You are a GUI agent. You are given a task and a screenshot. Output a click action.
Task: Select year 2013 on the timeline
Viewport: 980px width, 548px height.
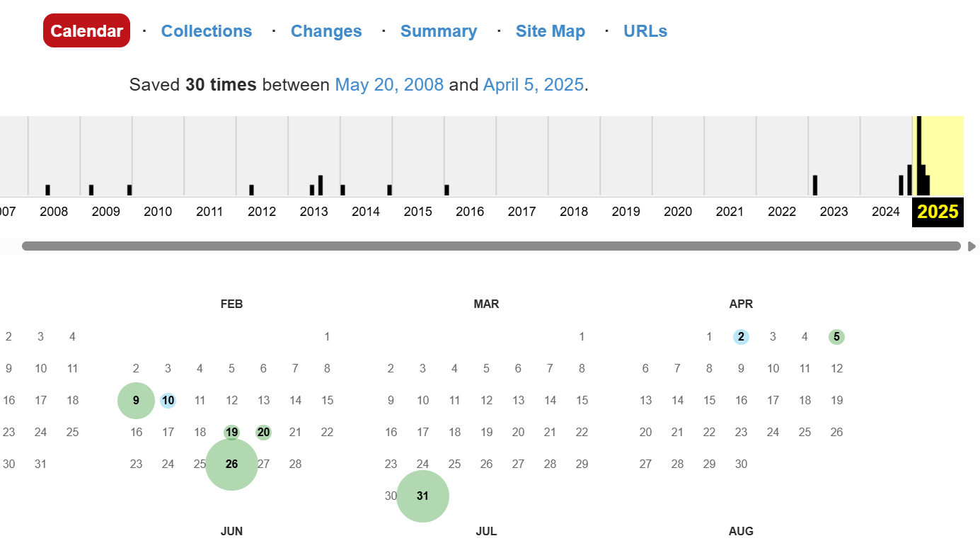tap(314, 211)
